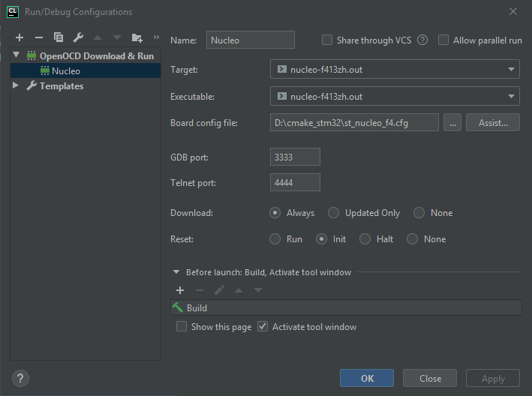Remove the selected configuration with the minus icon
The width and height of the screenshot is (532, 396).
[39, 37]
